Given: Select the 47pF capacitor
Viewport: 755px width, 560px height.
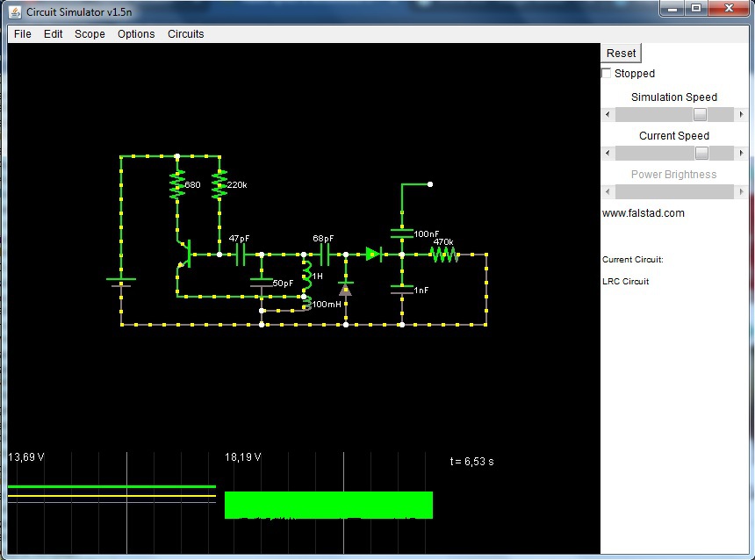Looking at the screenshot, I should point(241,255).
